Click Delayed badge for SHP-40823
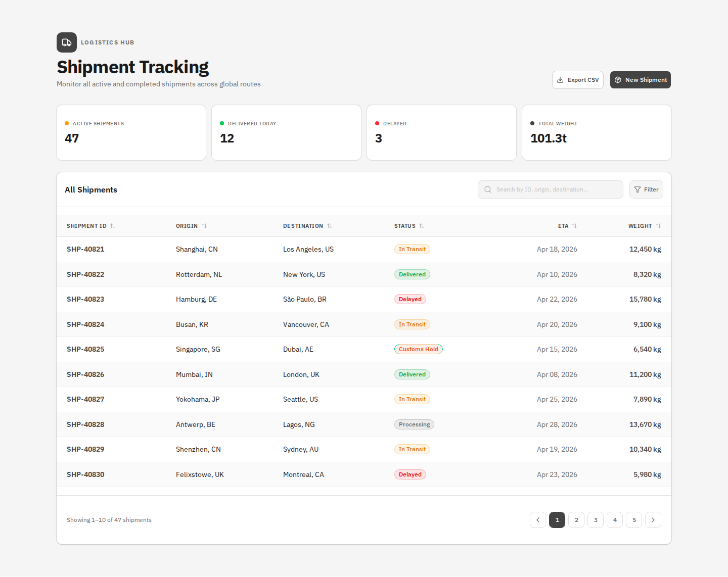The height and width of the screenshot is (577, 728). point(410,299)
